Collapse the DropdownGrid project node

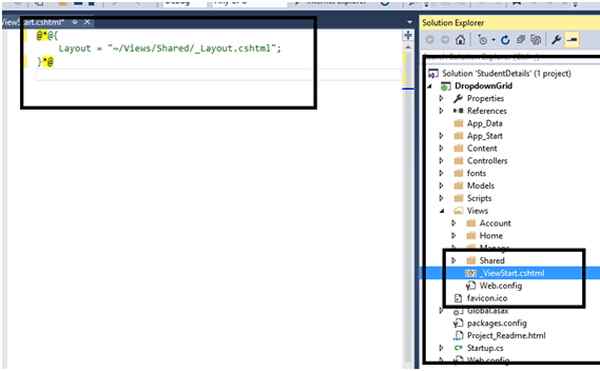point(430,86)
